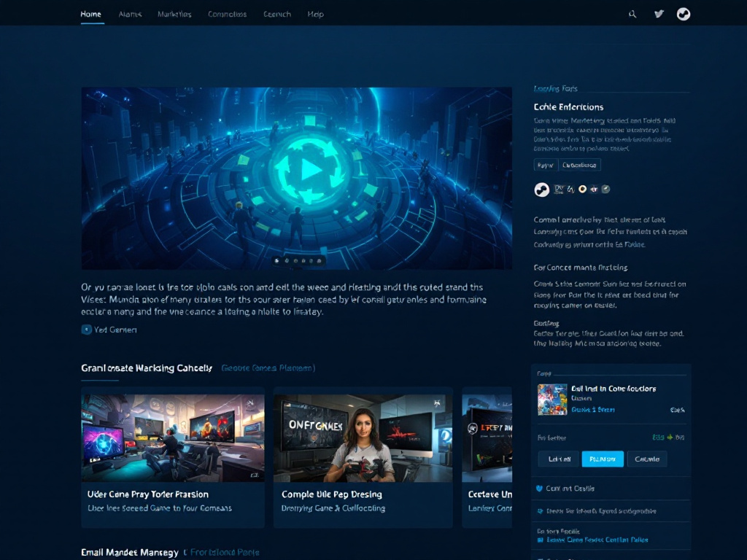
Task: Open the partially visible third card in the row
Action: tap(487, 457)
